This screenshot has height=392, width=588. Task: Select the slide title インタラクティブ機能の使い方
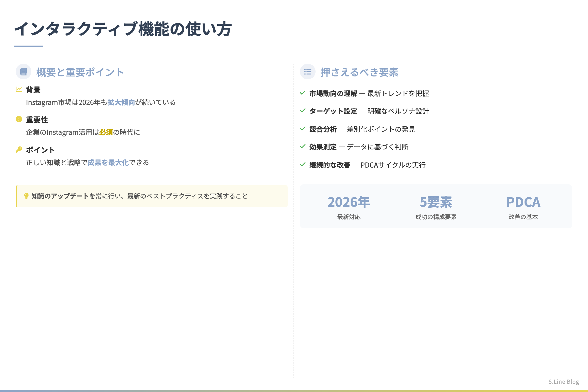[123, 29]
